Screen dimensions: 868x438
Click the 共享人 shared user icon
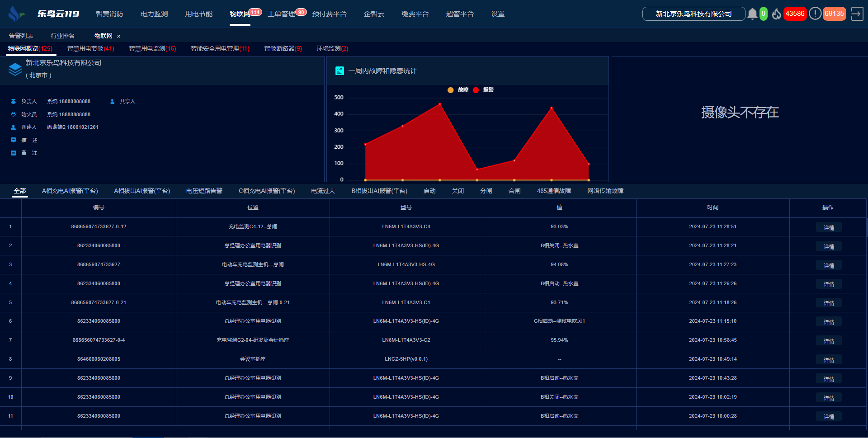[112, 102]
